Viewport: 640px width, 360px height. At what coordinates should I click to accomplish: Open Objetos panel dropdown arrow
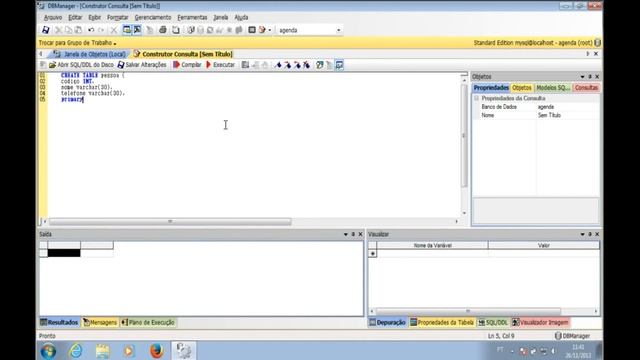click(x=582, y=77)
